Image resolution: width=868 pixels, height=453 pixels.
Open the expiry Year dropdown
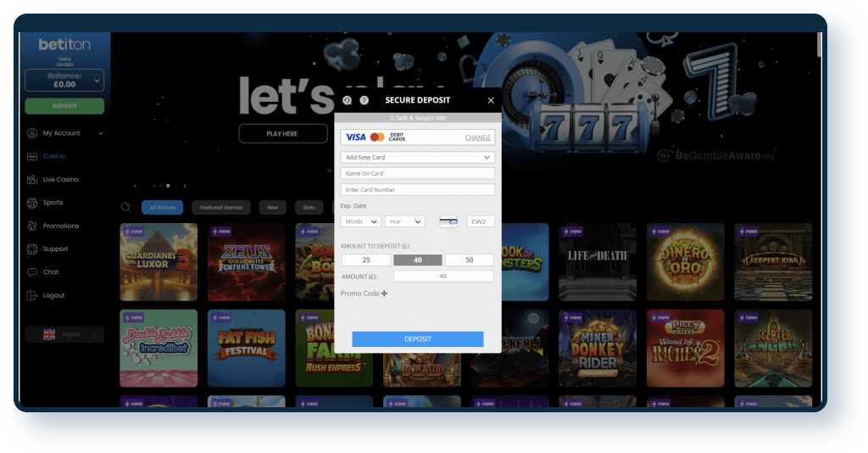pyautogui.click(x=404, y=221)
